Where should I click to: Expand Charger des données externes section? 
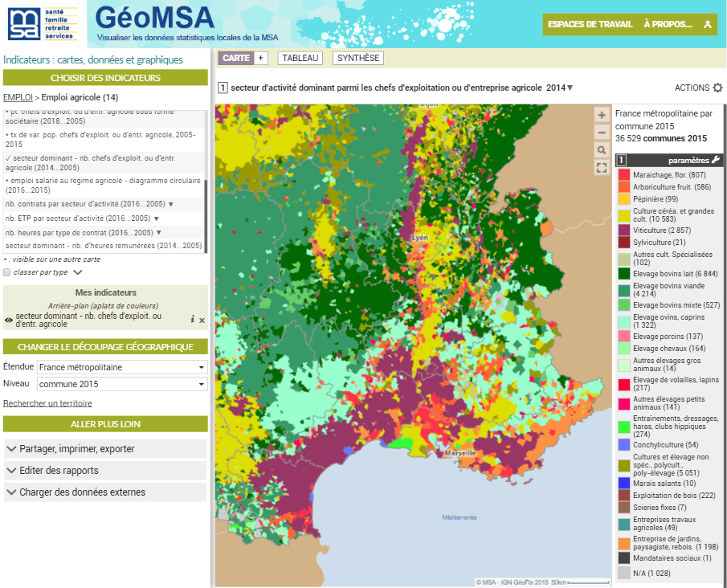coord(105,492)
